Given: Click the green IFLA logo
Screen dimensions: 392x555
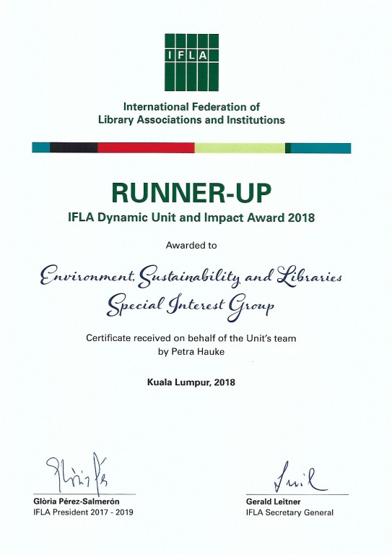Looking at the screenshot, I should (191, 62).
